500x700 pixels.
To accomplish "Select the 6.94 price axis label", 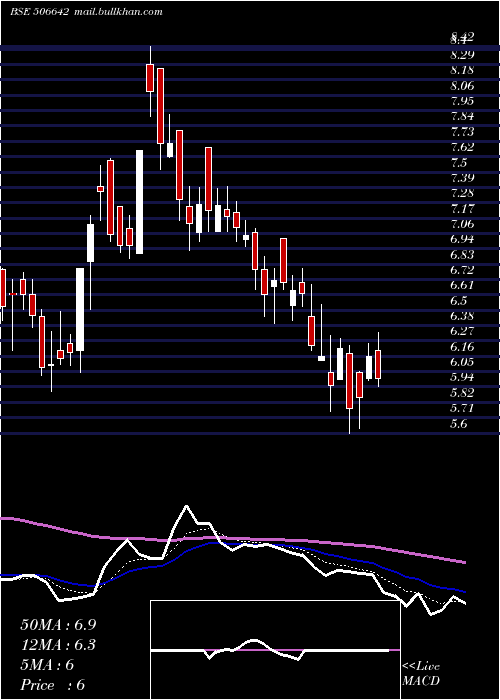I will [x=462, y=239].
